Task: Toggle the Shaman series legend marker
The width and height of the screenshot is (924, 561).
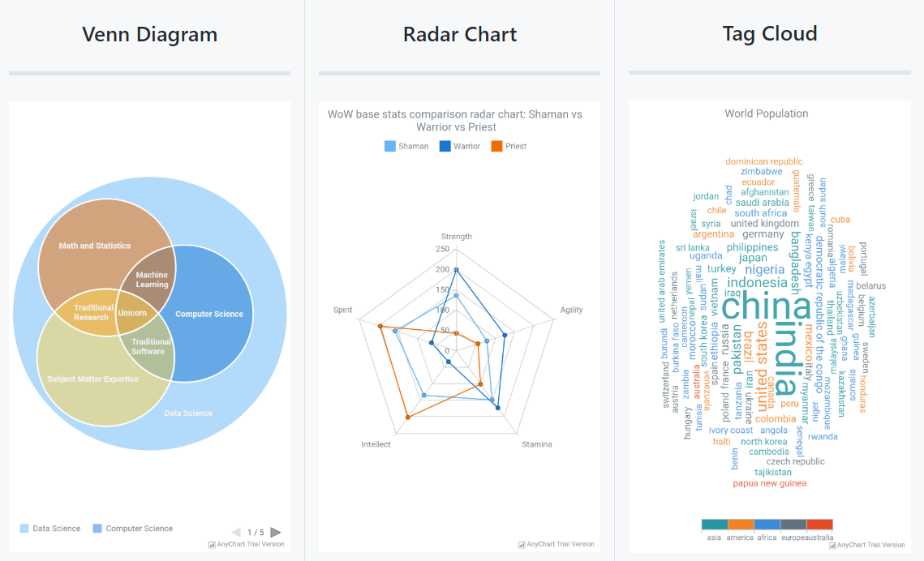Action: [390, 147]
